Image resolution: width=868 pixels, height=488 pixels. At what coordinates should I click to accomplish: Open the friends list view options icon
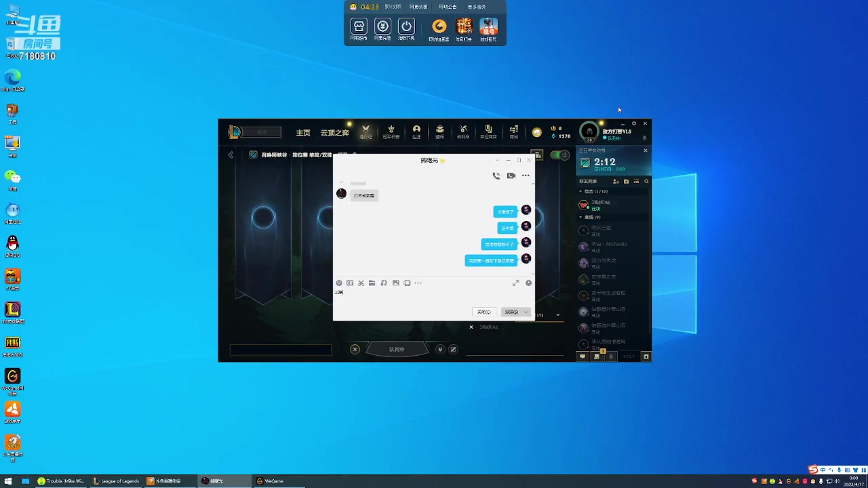(636, 182)
